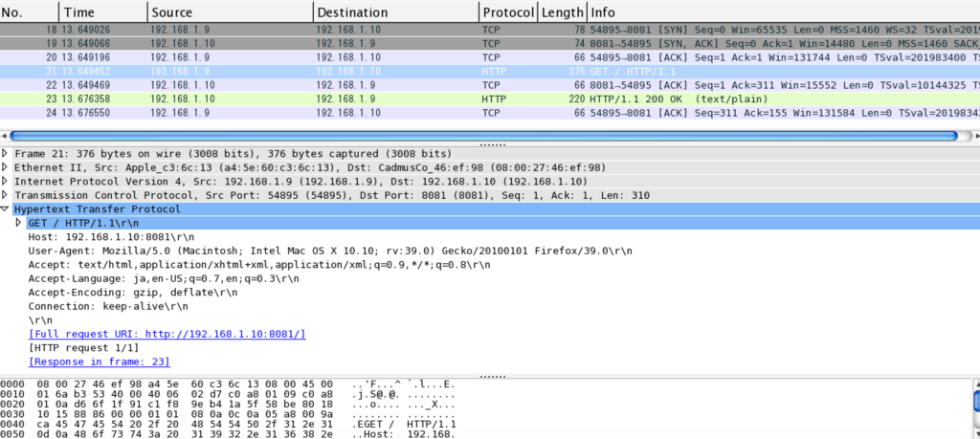This screenshot has height=439, width=980.
Task: Sort by the Destination column header
Action: click(396, 11)
